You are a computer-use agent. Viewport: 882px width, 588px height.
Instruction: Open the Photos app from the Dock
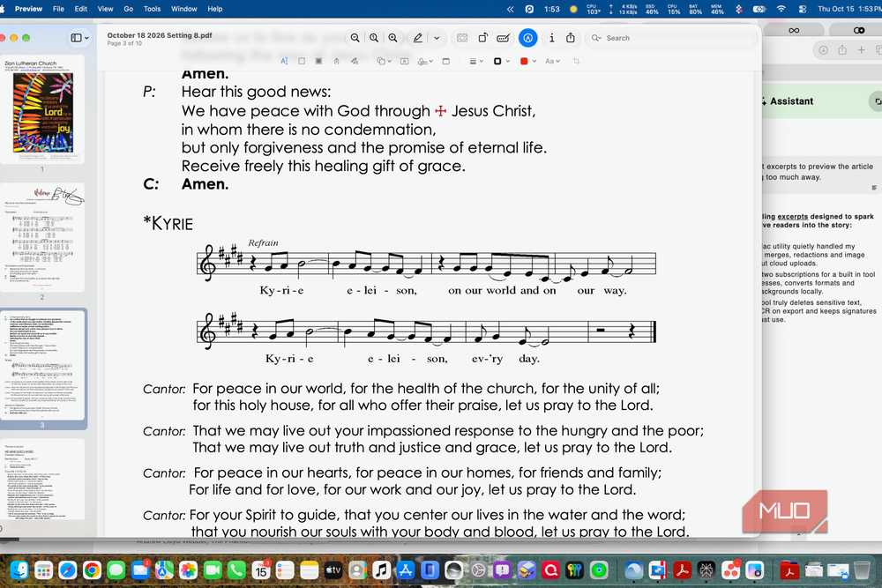coord(188,570)
